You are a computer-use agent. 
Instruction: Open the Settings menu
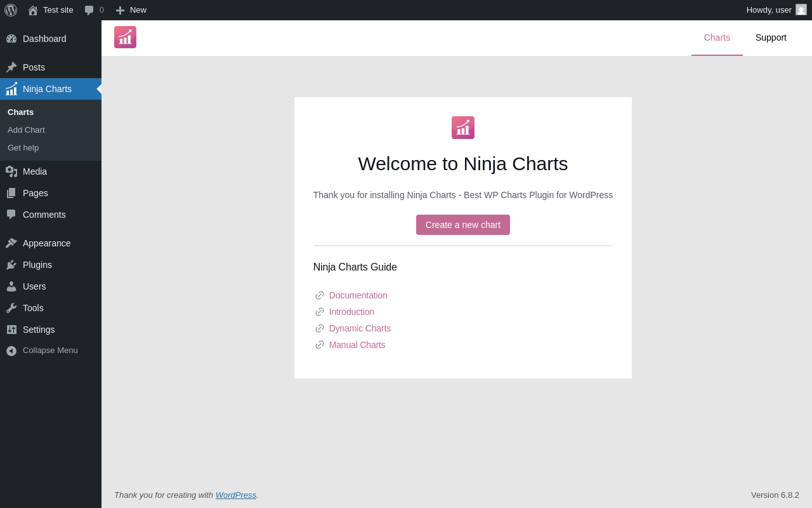coord(51,330)
